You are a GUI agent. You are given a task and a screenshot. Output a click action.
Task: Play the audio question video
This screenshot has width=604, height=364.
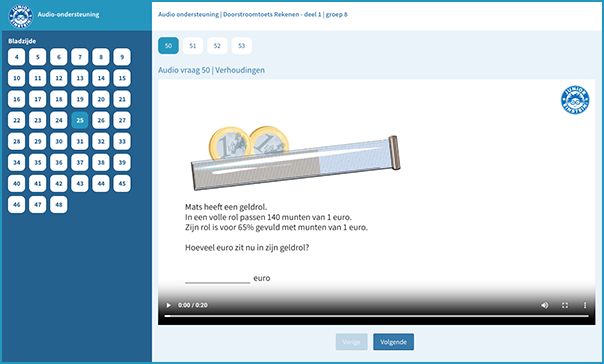pyautogui.click(x=168, y=305)
